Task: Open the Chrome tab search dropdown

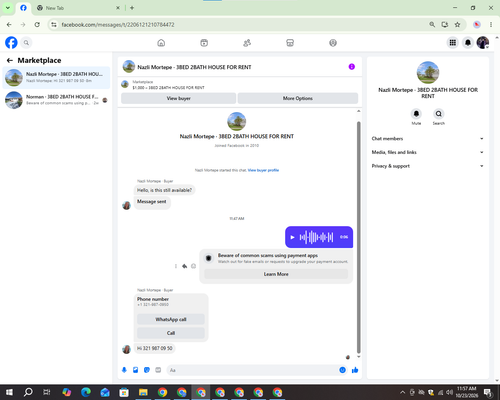Action: coord(8,8)
